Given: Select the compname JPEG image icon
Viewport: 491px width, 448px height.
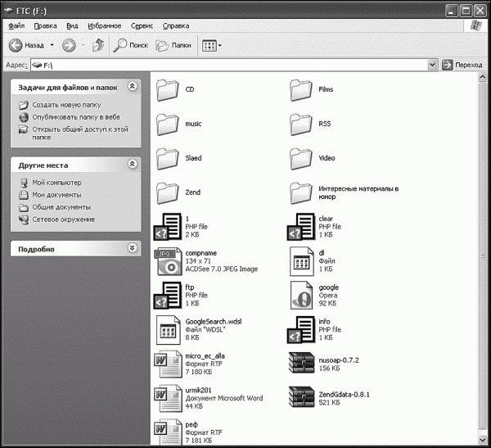Looking at the screenshot, I should point(169,261).
